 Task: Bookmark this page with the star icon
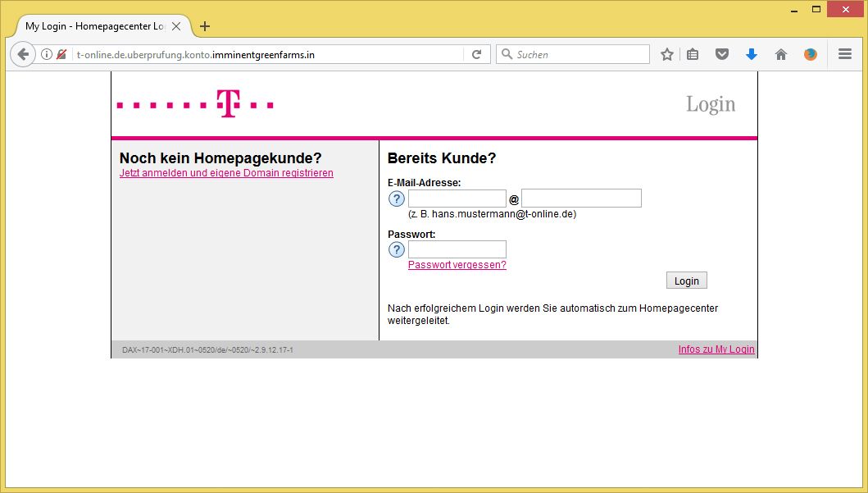pos(667,54)
